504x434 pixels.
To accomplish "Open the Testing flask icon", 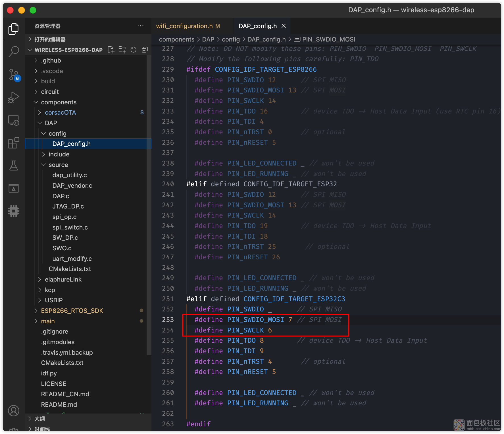I will click(13, 166).
